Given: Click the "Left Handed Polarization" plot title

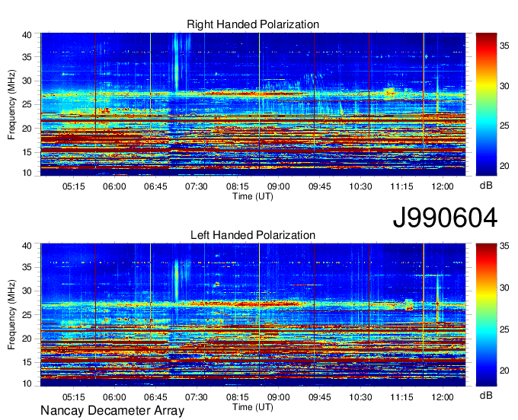Looking at the screenshot, I should point(253,235).
